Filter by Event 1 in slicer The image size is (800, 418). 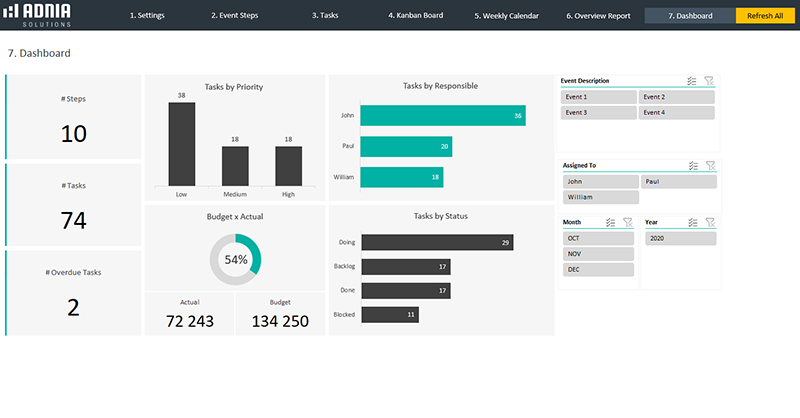(597, 97)
